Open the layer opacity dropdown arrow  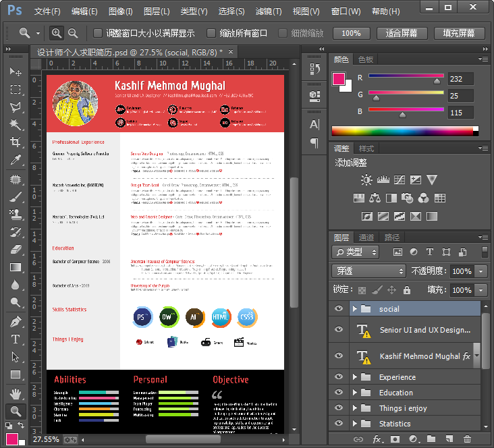(481, 271)
